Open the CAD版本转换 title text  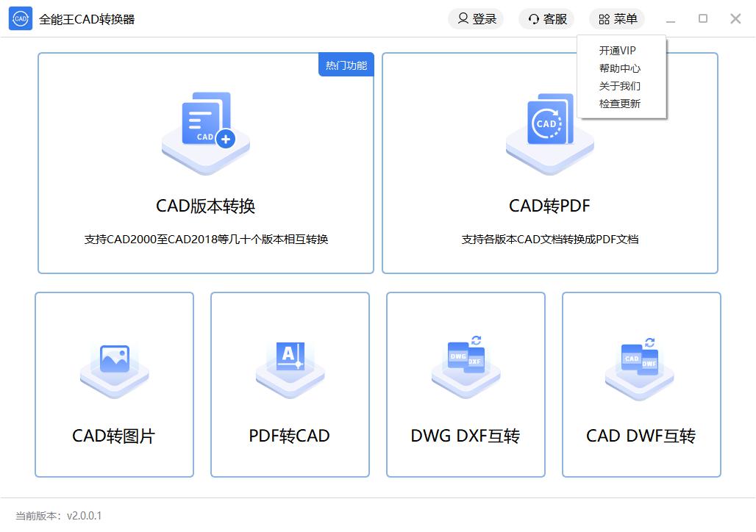point(206,206)
